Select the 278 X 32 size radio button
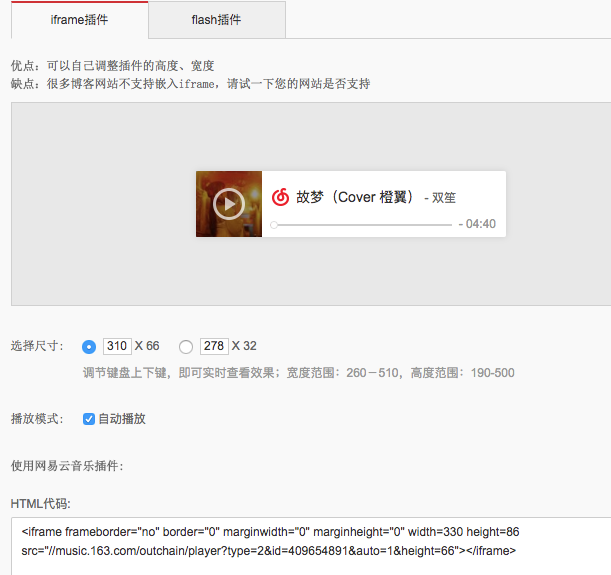Viewport: 611px width, 575px height. (x=186, y=346)
